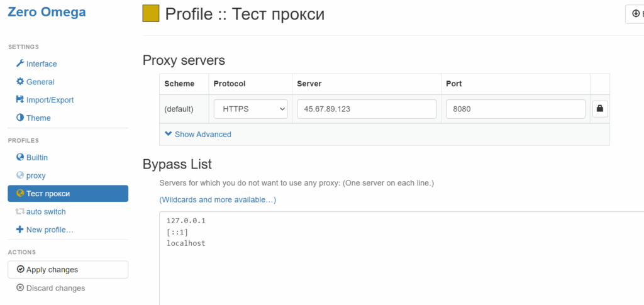Click the Profile :: Тест прокси title
This screenshot has height=305, width=644.
245,14
